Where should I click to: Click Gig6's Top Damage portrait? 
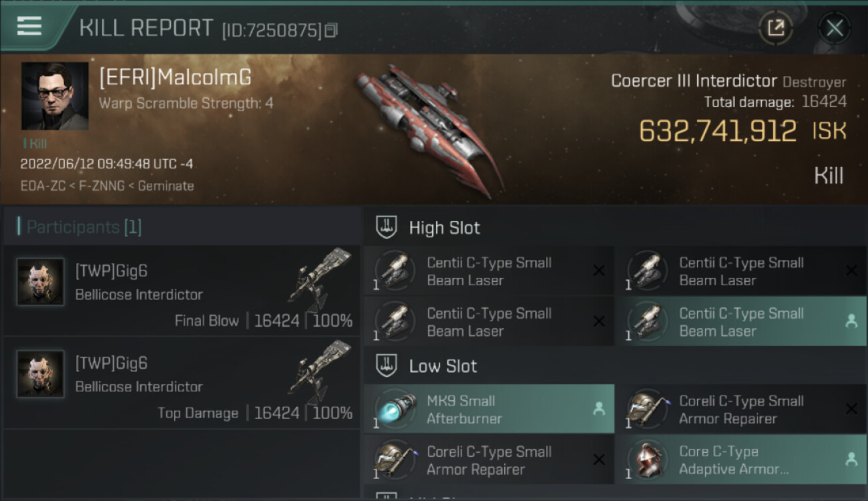tap(41, 374)
